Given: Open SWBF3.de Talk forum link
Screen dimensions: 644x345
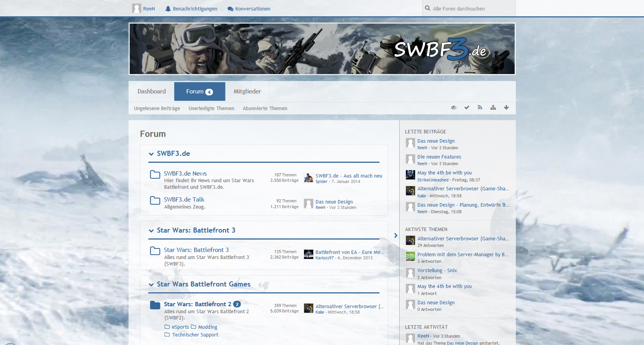Looking at the screenshot, I should point(184,200).
